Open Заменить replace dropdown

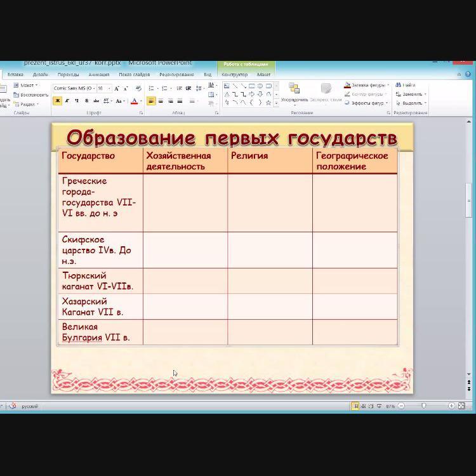(411, 94)
